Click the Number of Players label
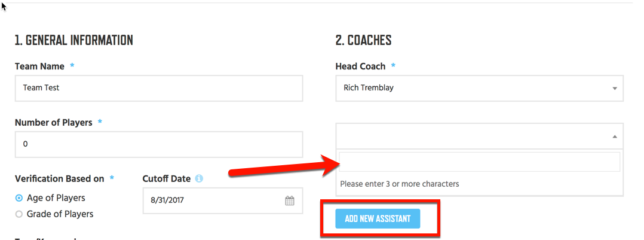 (x=53, y=123)
